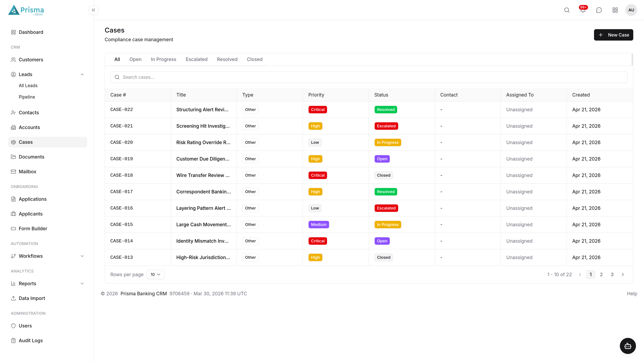Open the chatbot assistant floating button
Viewport: 644px width, 362px height.
[628, 346]
